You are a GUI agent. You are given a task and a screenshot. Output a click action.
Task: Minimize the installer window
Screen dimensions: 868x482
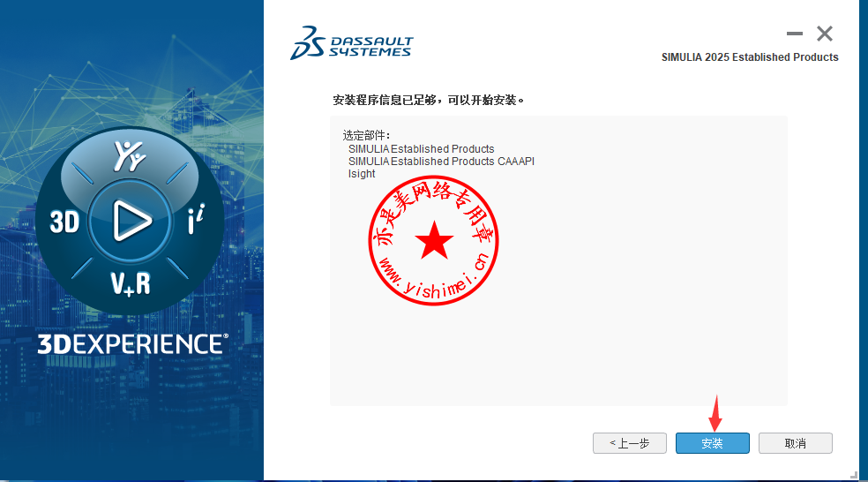(x=795, y=34)
